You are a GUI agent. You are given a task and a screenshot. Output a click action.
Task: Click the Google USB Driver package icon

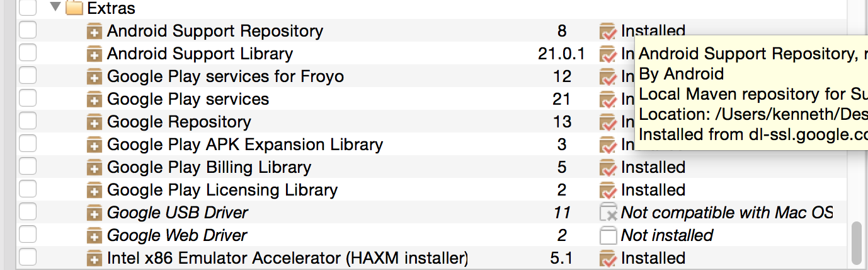tap(94, 213)
